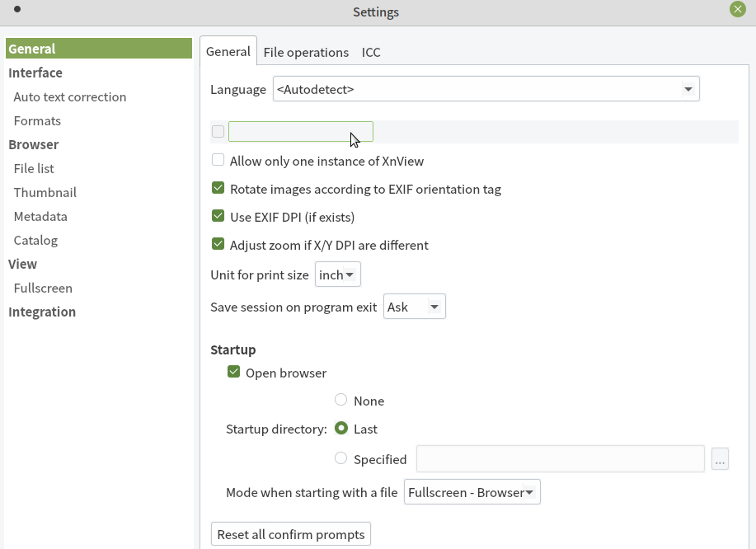Select None for startup directory
This screenshot has height=549, width=756.
(341, 401)
